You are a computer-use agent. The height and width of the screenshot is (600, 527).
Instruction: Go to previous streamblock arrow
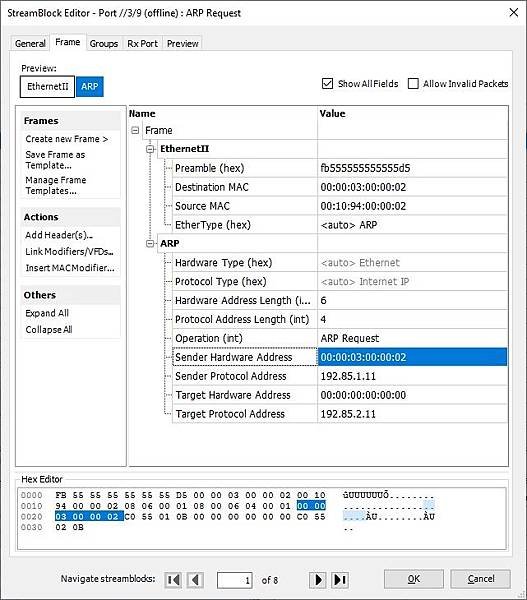[x=196, y=580]
